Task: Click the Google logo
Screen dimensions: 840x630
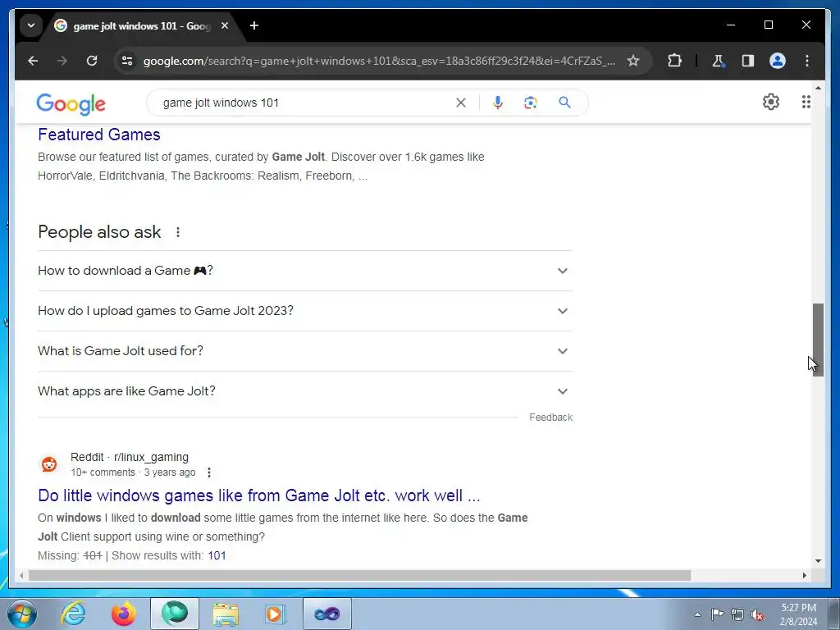Action: tap(71, 103)
